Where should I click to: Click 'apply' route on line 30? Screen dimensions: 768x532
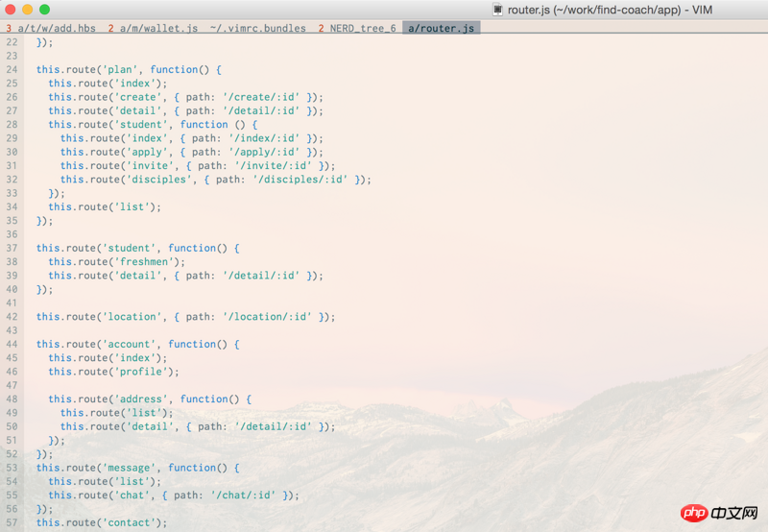click(x=147, y=152)
